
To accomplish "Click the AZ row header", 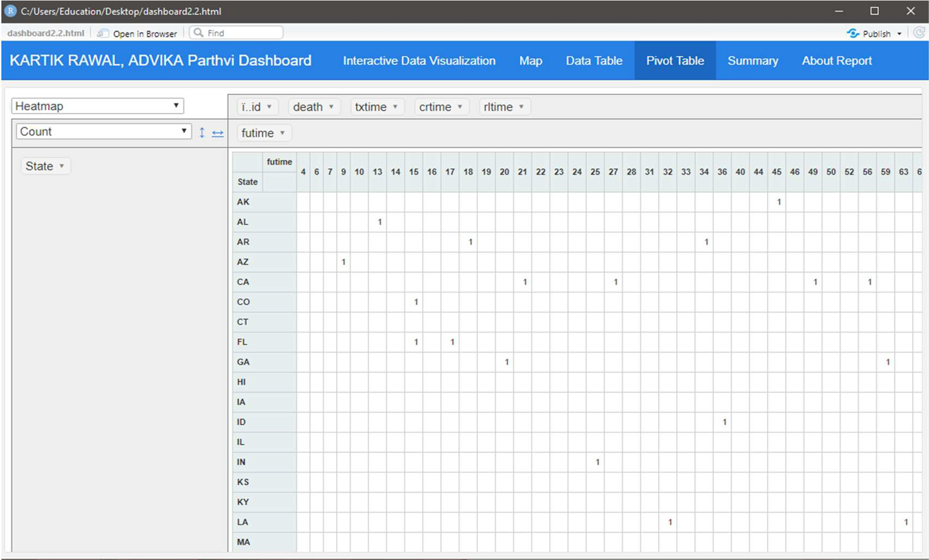I will pyautogui.click(x=264, y=262).
